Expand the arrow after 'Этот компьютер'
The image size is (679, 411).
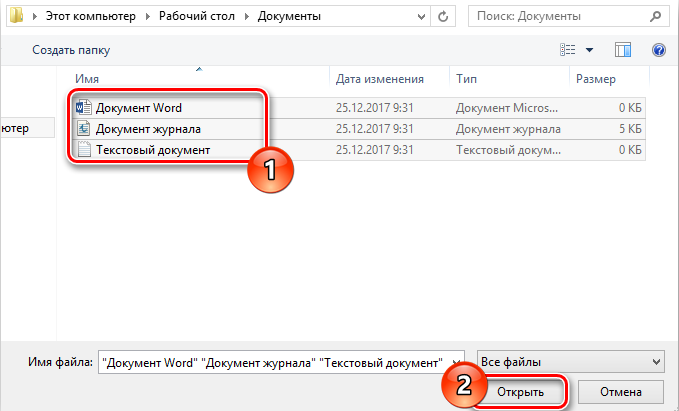[x=148, y=16]
